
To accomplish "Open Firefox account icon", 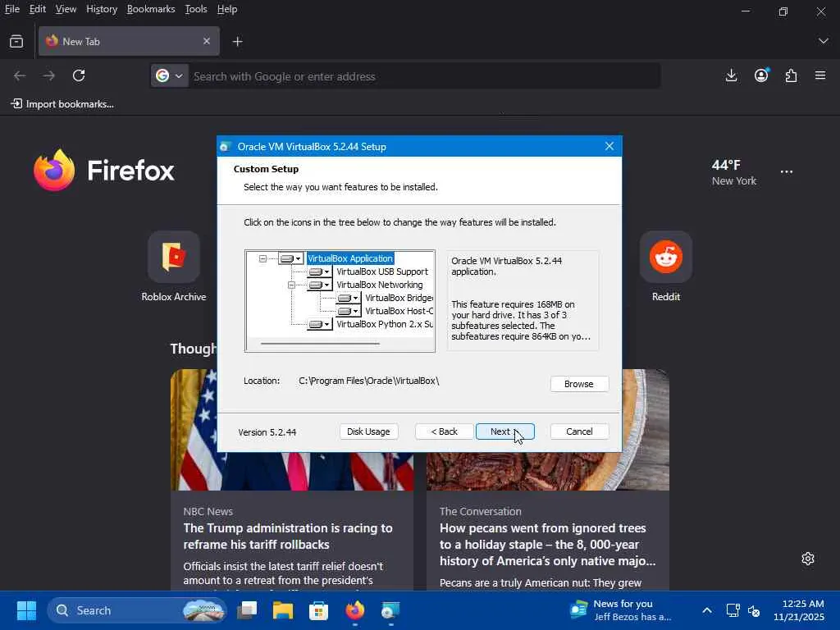I will 761,76.
